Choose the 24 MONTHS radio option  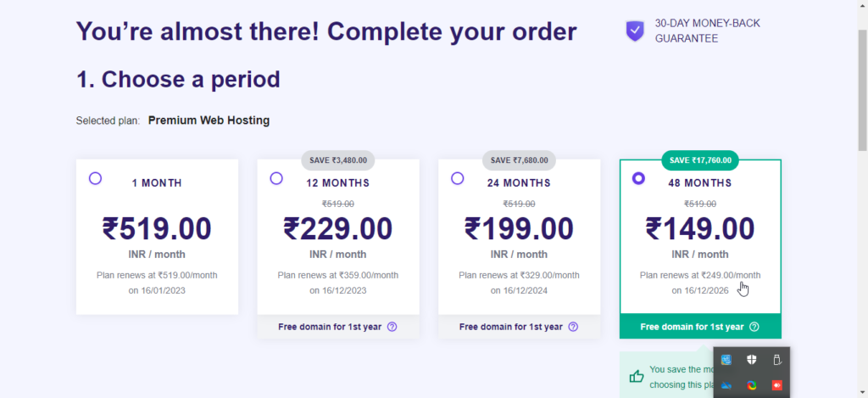point(458,178)
